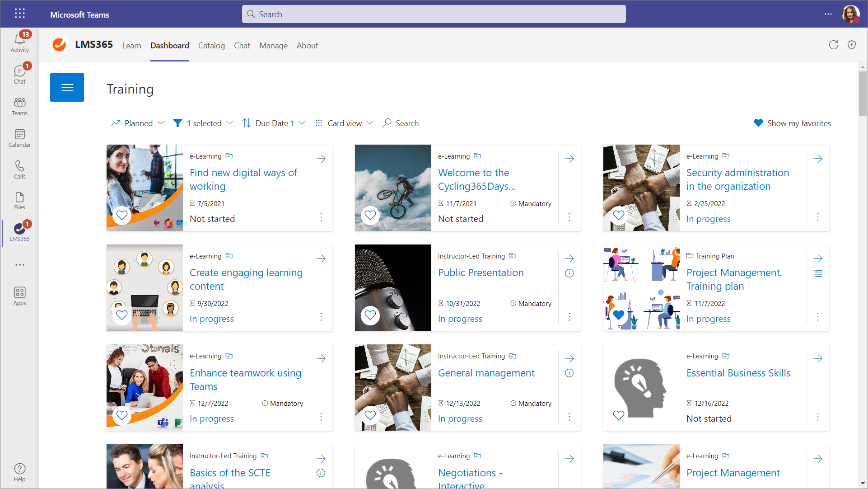This screenshot has width=868, height=489.
Task: Toggle favorite heart on Essential Business Skills
Action: pos(618,415)
